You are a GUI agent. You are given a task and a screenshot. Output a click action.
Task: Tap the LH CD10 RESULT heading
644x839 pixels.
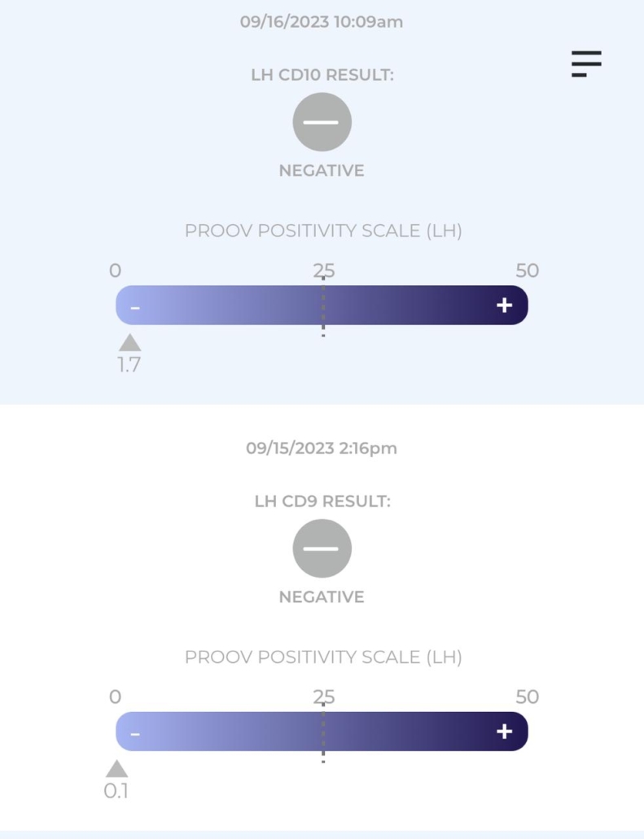322,75
